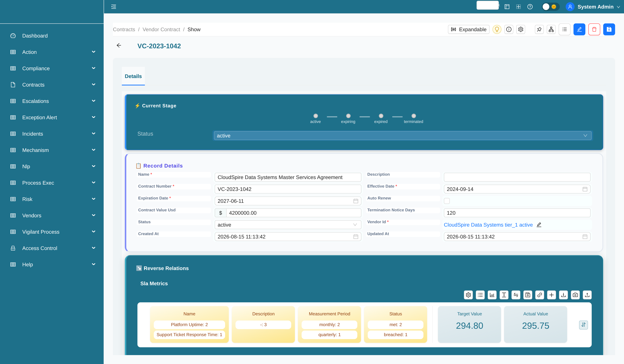Screen dimensions: 624x364
Task: Open the Access Control sidebar item
Action: tap(52, 248)
